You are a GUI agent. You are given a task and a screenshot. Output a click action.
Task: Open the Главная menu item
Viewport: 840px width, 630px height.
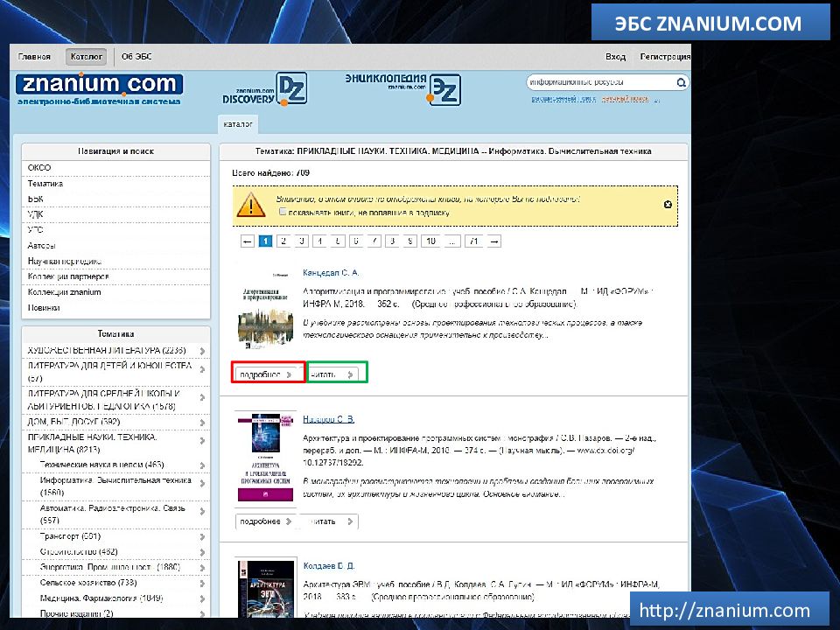pyautogui.click(x=34, y=57)
